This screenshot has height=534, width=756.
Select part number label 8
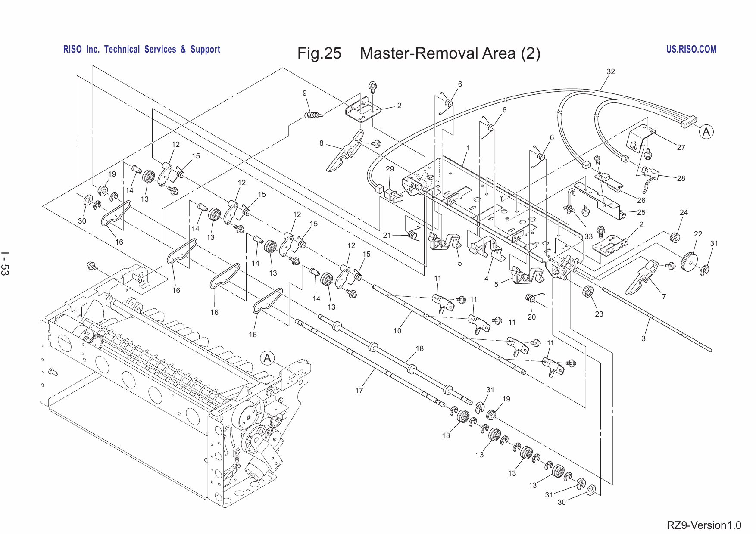click(321, 143)
